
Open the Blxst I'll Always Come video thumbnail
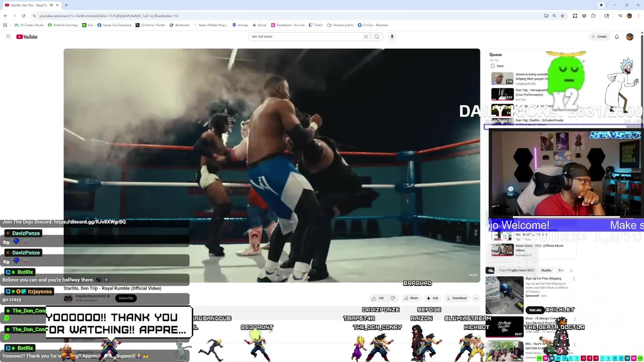505,326
